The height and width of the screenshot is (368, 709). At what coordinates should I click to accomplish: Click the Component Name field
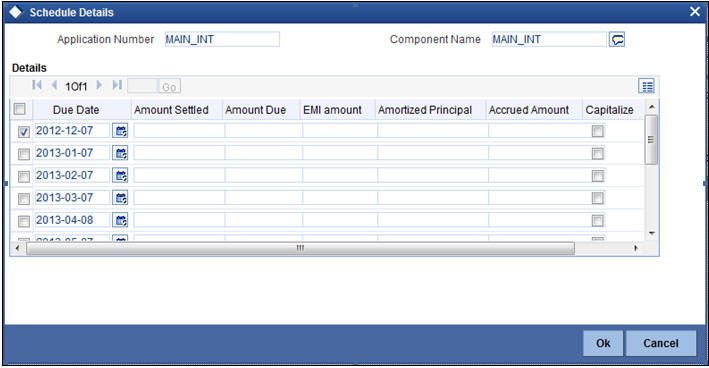click(548, 39)
